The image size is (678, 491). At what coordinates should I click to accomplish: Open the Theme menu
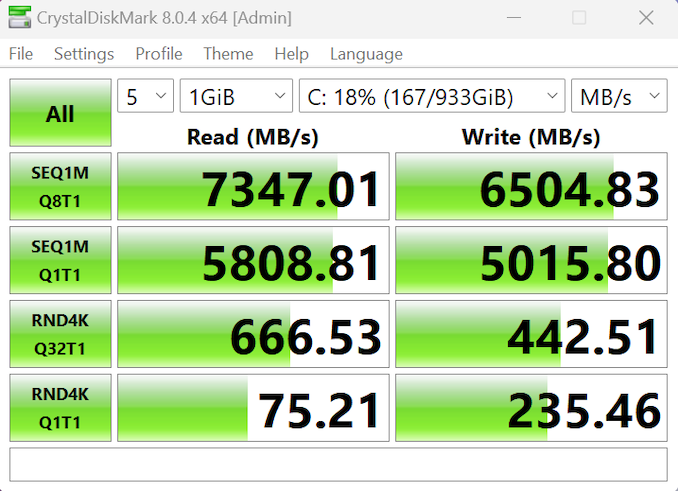tap(228, 54)
